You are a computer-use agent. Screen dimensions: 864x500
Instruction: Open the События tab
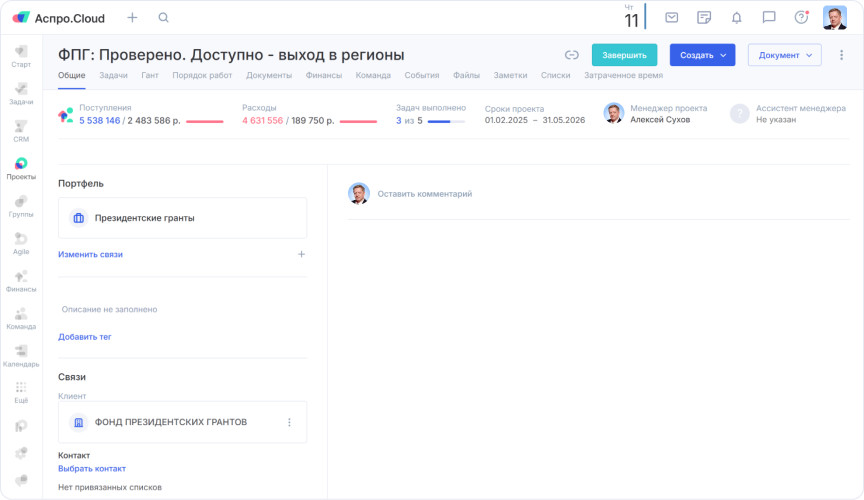point(422,76)
